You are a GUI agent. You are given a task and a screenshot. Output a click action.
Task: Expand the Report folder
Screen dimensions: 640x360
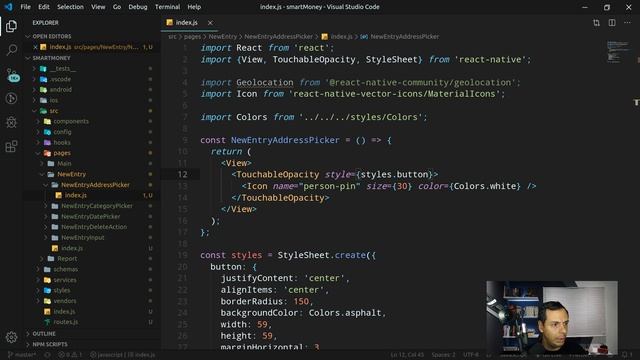tap(67, 258)
